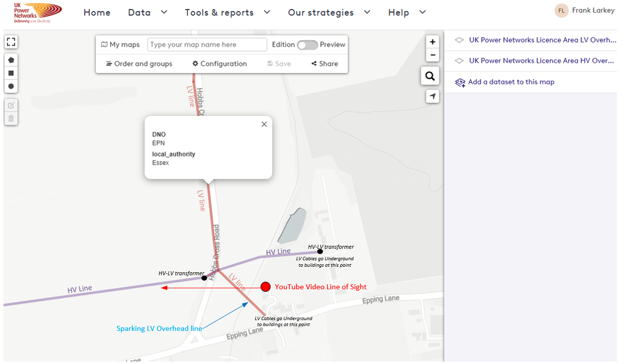Locate me with the arrow icon
The image size is (622, 364).
coord(432,96)
